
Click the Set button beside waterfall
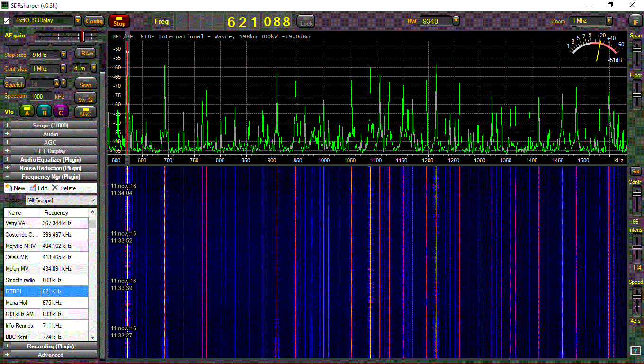(x=635, y=171)
